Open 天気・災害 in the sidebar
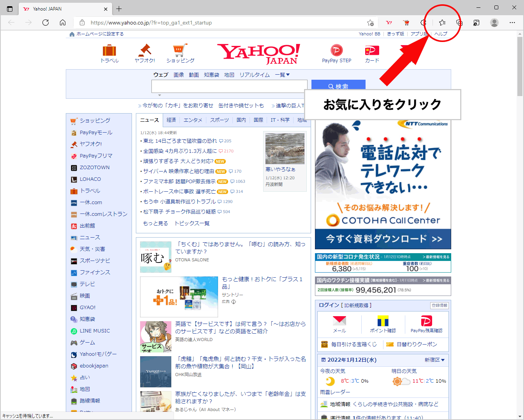 [x=92, y=249]
